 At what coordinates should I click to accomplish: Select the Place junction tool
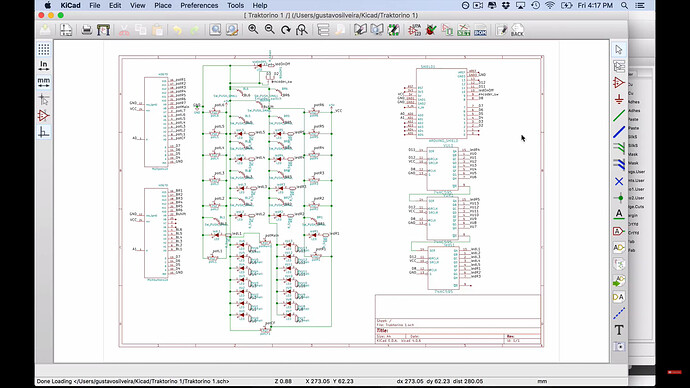[x=619, y=198]
